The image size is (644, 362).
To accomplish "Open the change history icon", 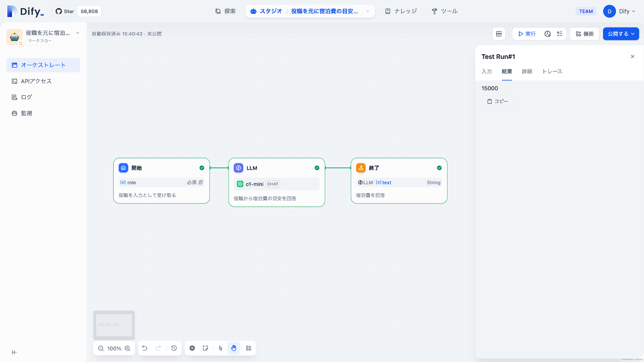I will pyautogui.click(x=174, y=348).
